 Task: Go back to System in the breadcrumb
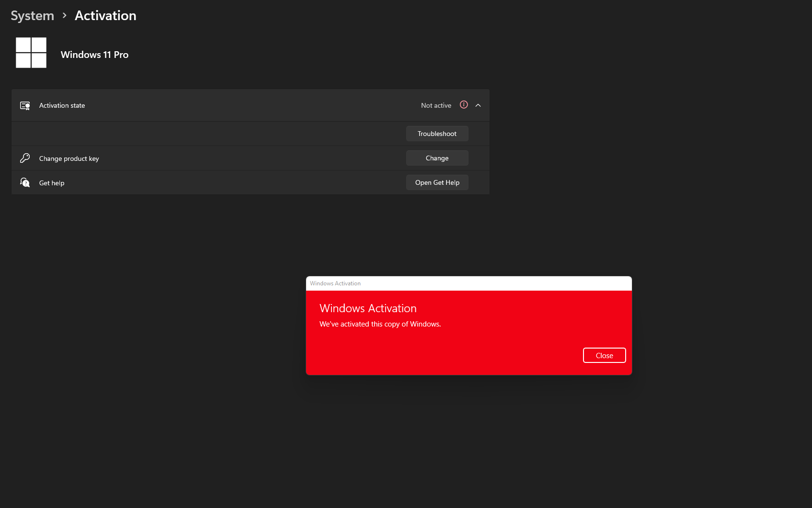[33, 16]
